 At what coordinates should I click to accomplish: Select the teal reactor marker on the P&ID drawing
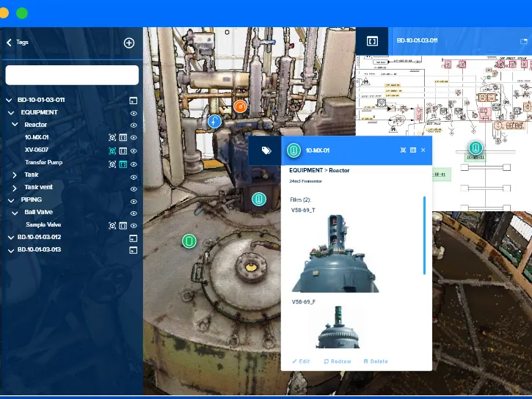(x=475, y=148)
